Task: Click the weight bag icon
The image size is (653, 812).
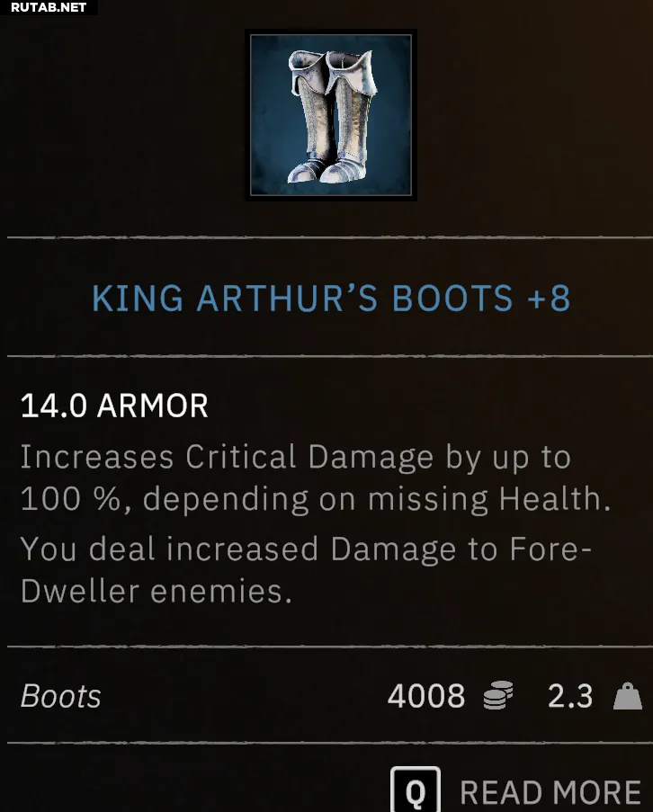Action: 628,695
